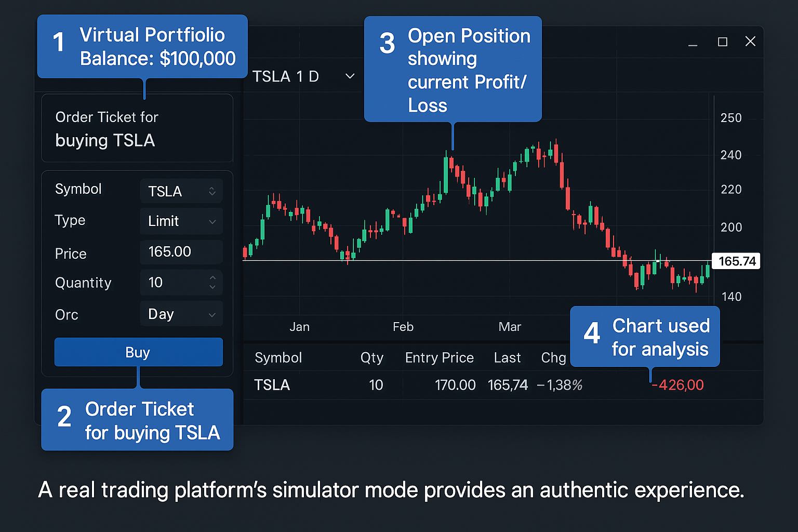Minimize the trading platform window
Viewport: 798px width, 532px height.
tap(693, 43)
